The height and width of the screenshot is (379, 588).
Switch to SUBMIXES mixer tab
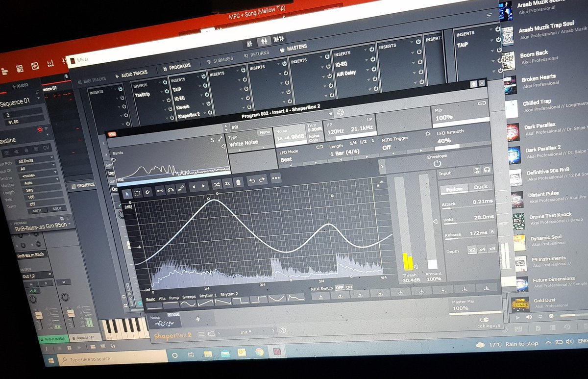[x=220, y=60]
